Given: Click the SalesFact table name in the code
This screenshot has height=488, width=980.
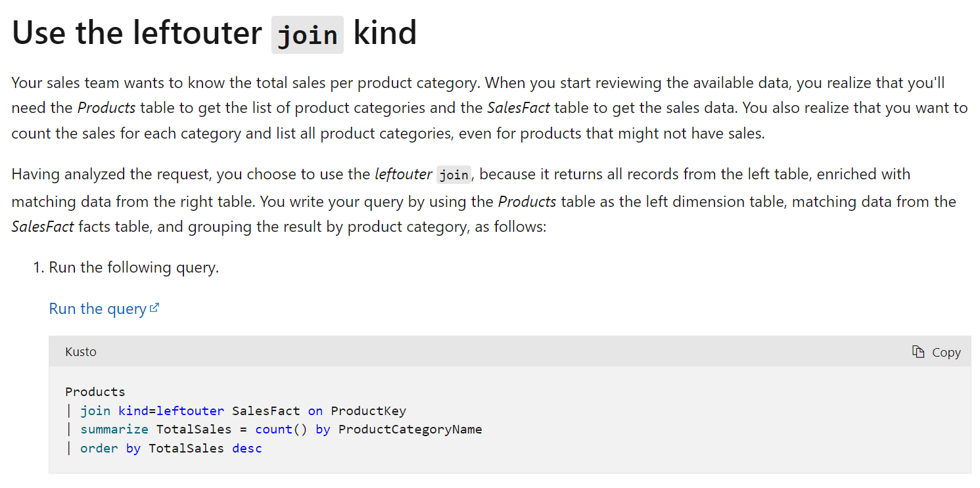Looking at the screenshot, I should [x=266, y=411].
